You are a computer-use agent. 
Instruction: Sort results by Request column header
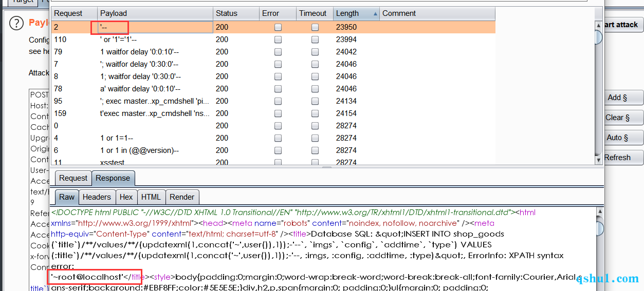pyautogui.click(x=74, y=13)
